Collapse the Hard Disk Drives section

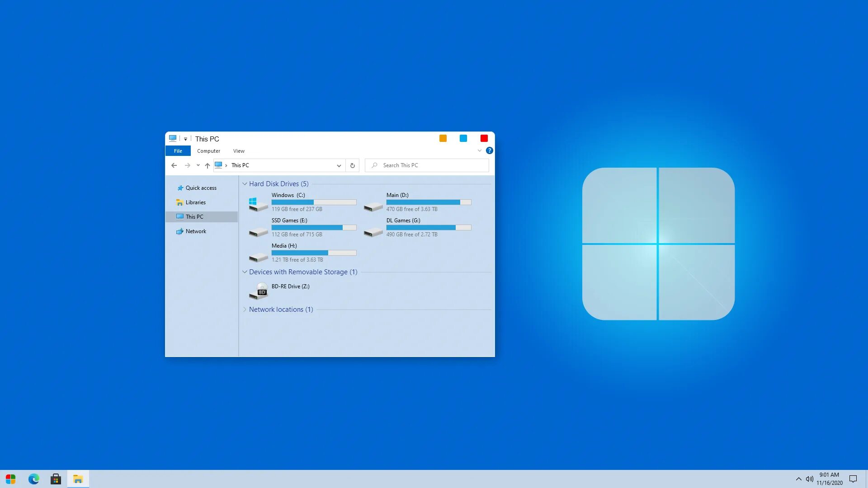pos(245,183)
